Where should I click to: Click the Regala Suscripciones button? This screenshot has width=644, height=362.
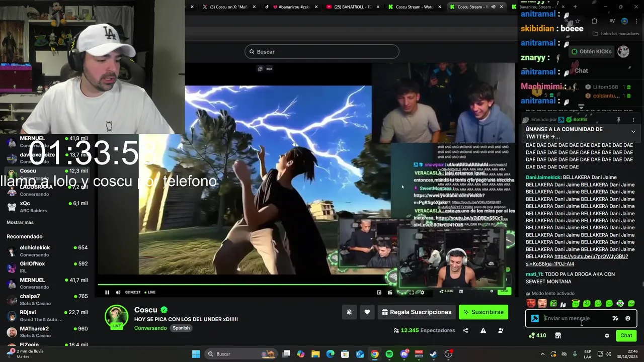(x=417, y=312)
